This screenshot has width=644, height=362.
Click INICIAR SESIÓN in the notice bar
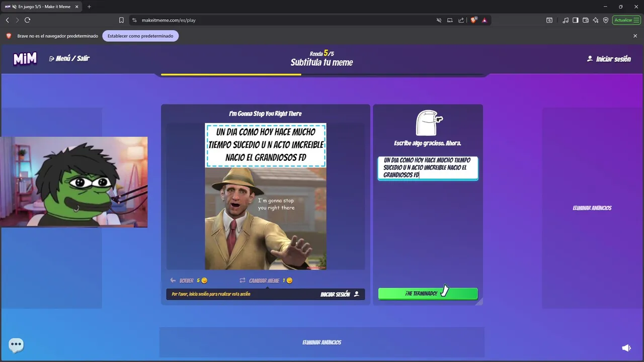[340, 294]
